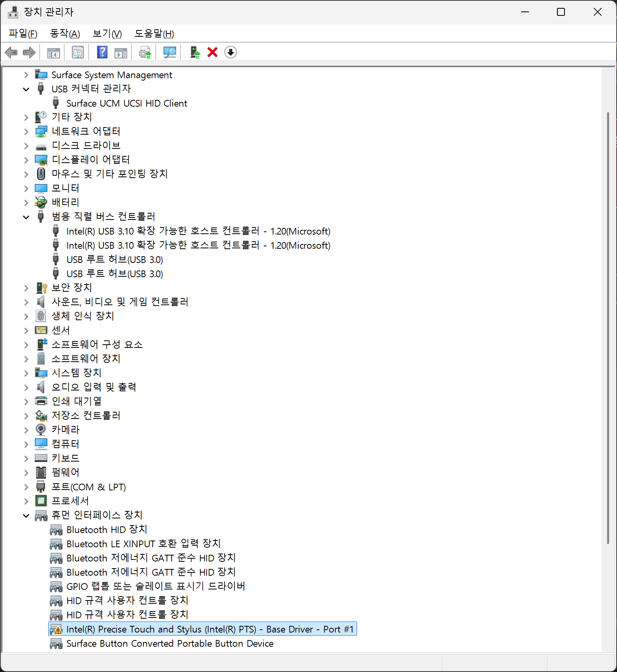Click the vertical scrollbar thumb
The width and height of the screenshot is (617, 672).
(608, 328)
